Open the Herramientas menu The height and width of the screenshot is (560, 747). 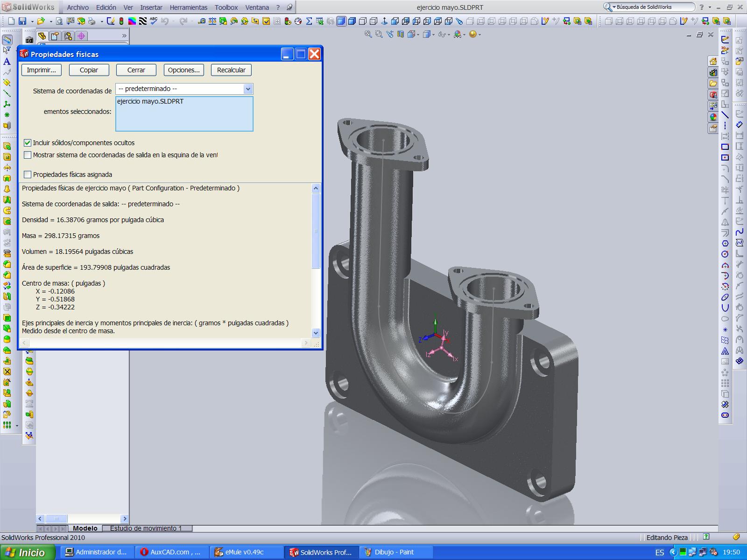click(x=189, y=7)
